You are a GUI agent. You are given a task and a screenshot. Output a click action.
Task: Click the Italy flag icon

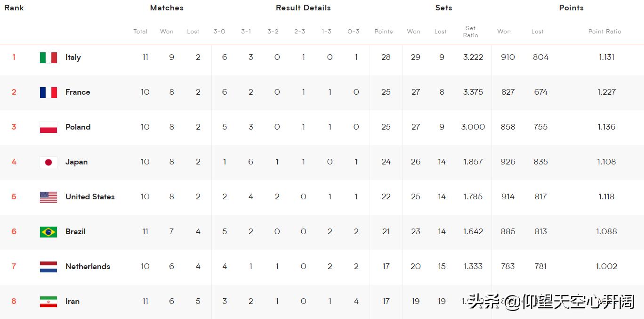click(x=48, y=57)
